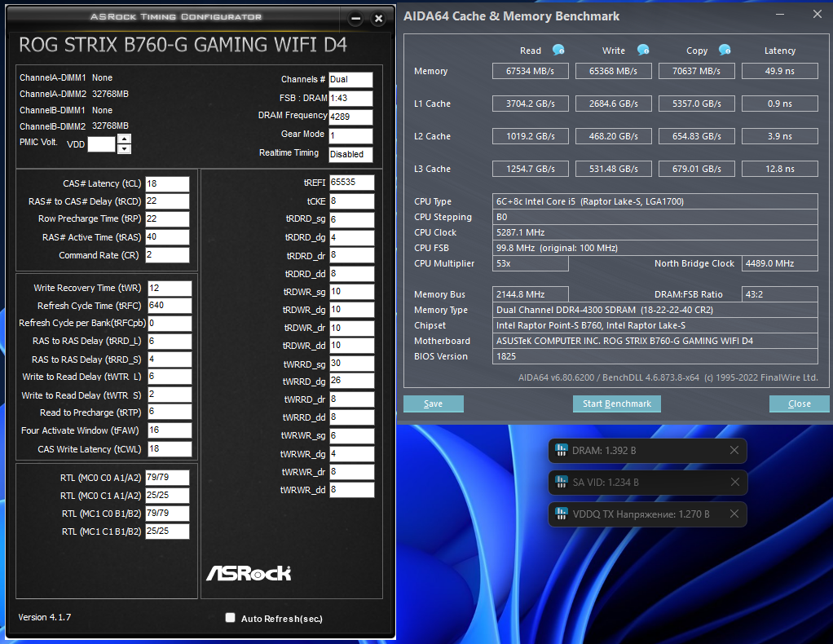Click the Chipset Intel Raptor Point-S B760 value
Viewport: 833px width, 644px height.
[x=654, y=325]
